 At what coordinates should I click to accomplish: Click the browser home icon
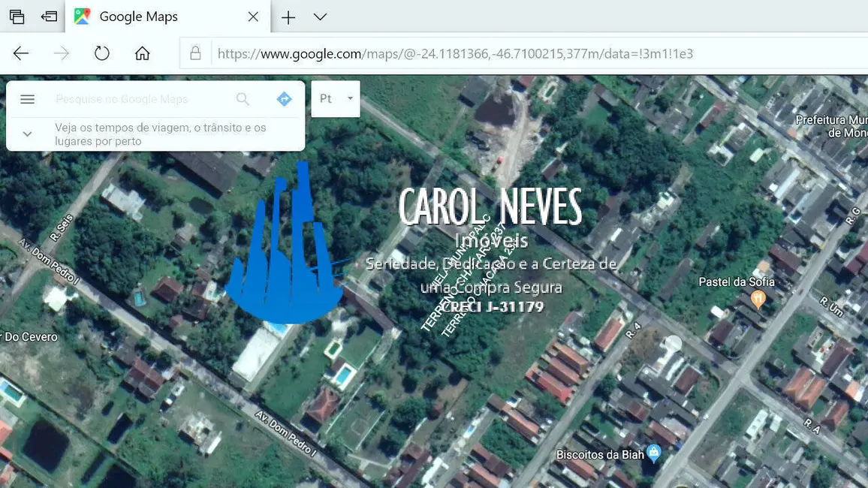(x=142, y=53)
